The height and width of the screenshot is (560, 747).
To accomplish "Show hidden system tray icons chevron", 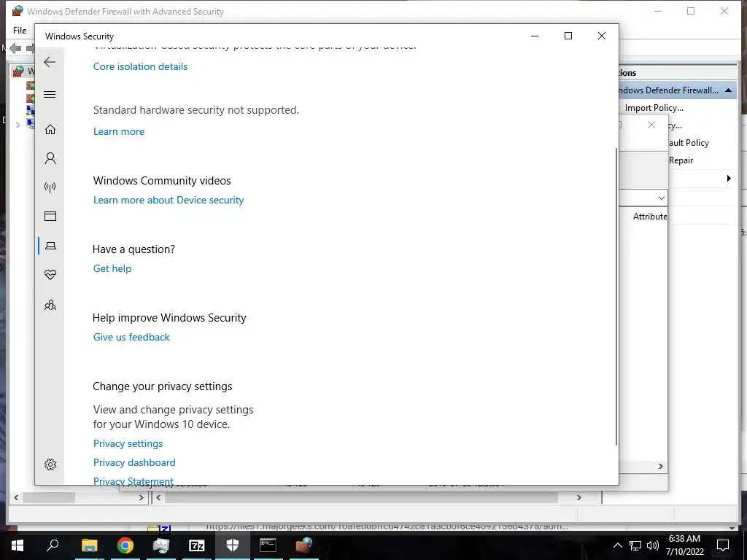I will tap(617, 545).
